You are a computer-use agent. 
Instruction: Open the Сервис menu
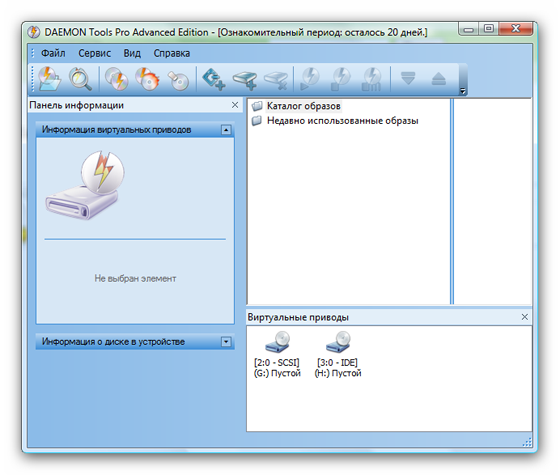94,53
